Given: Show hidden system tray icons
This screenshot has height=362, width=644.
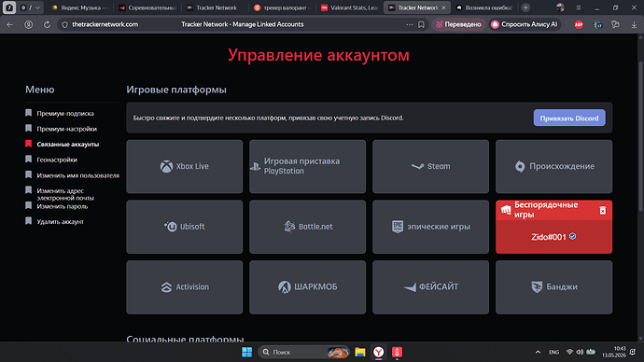Looking at the screenshot, I should 538,352.
